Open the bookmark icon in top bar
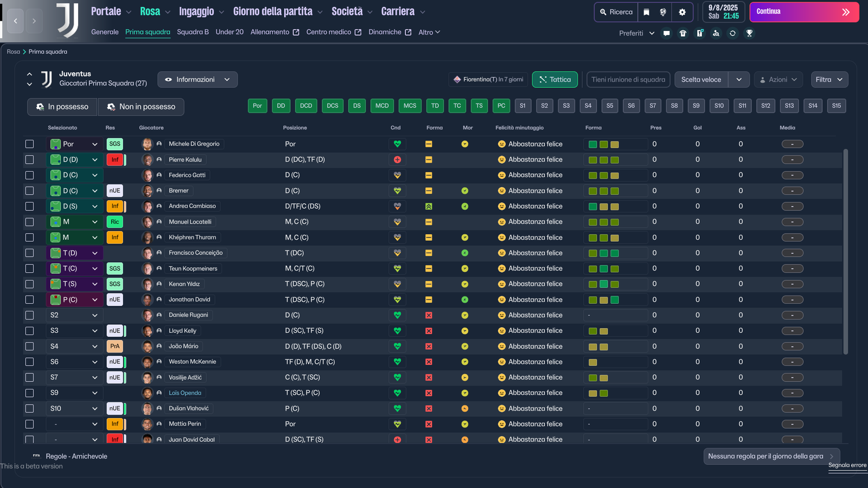The width and height of the screenshot is (868, 488). tap(646, 12)
